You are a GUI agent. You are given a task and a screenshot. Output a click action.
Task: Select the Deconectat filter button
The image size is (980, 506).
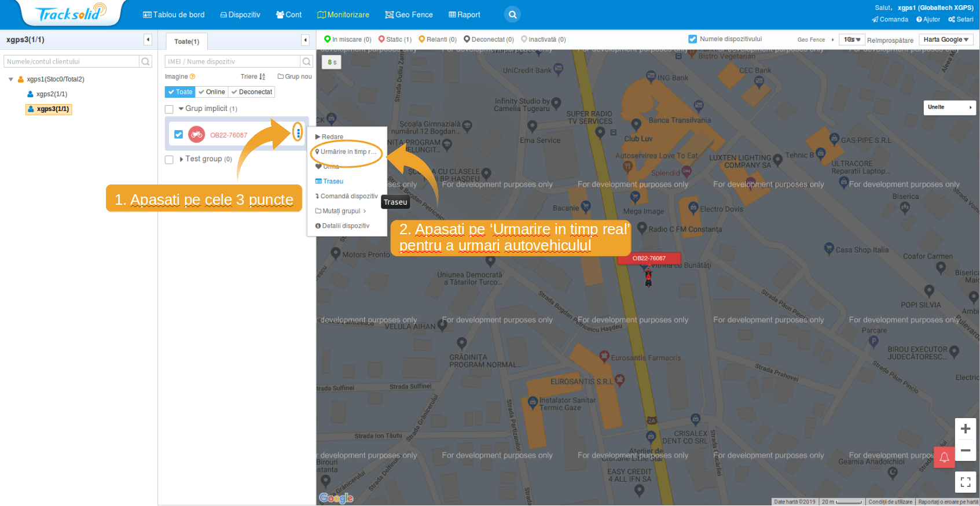point(252,92)
